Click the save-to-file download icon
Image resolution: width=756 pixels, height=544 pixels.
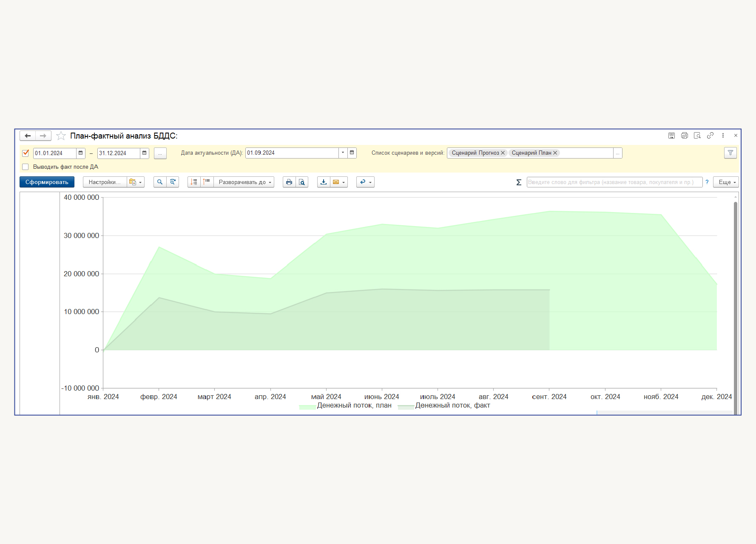click(324, 182)
